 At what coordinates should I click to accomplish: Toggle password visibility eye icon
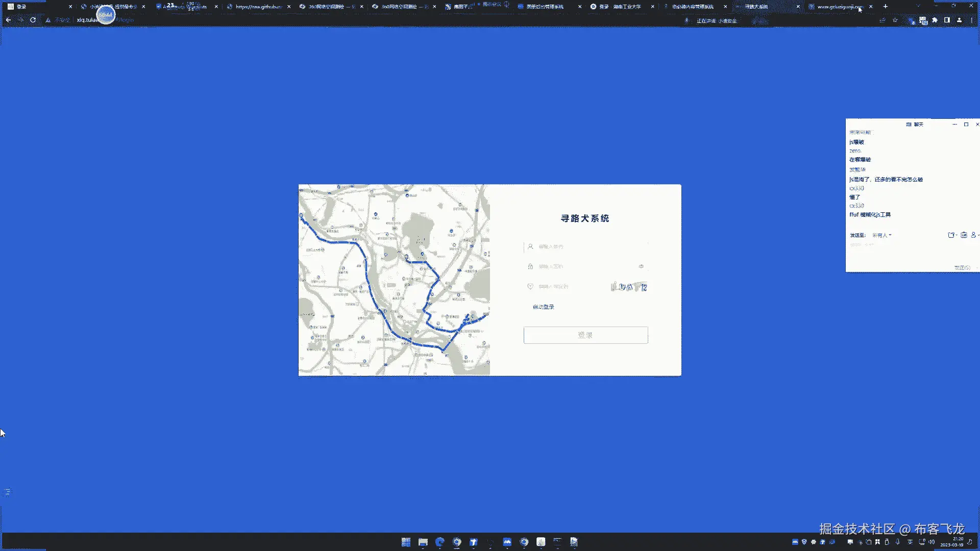pyautogui.click(x=641, y=266)
